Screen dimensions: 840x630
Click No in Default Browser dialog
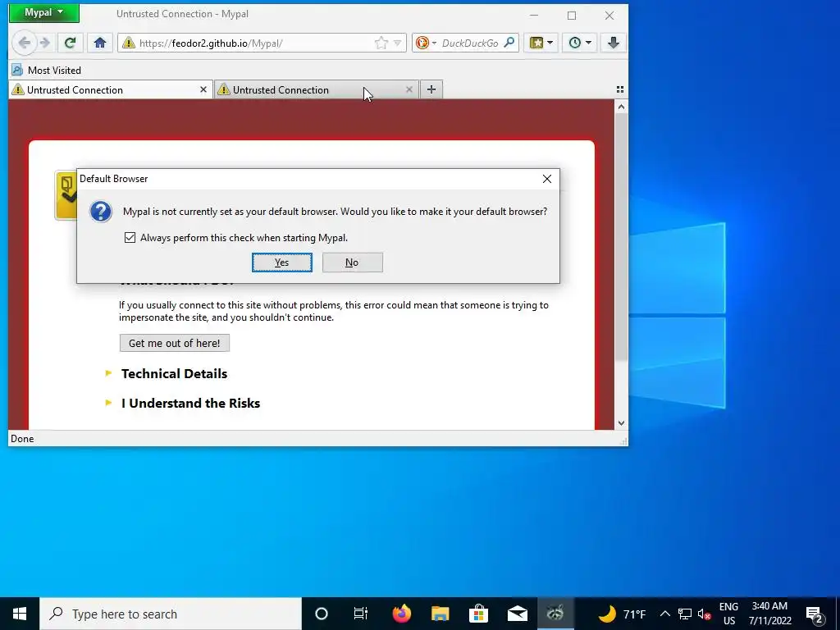click(x=352, y=262)
